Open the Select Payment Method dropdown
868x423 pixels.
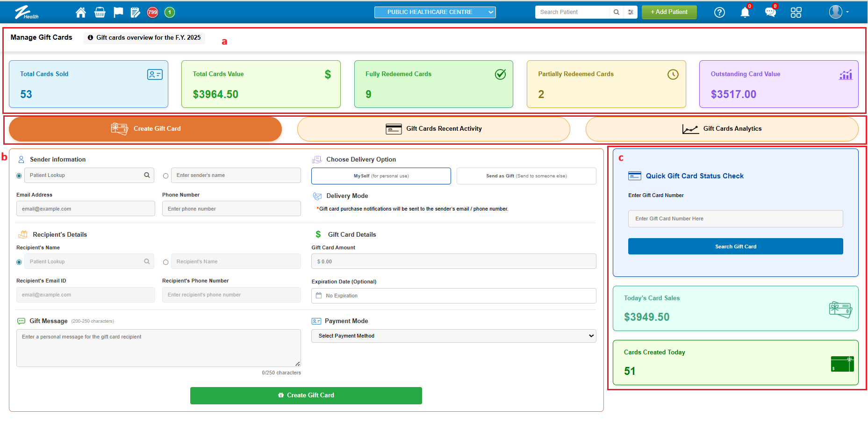453,336
